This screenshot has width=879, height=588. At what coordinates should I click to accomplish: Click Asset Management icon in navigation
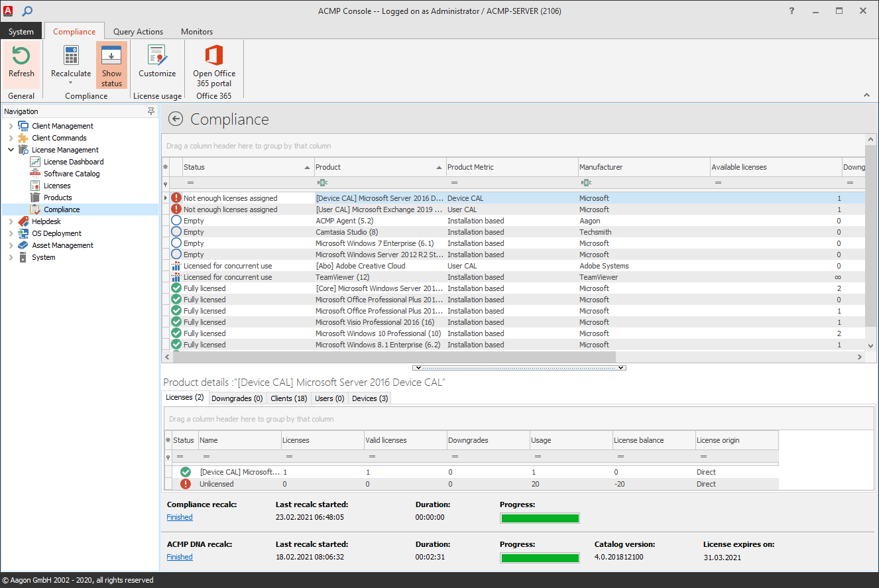tap(23, 245)
